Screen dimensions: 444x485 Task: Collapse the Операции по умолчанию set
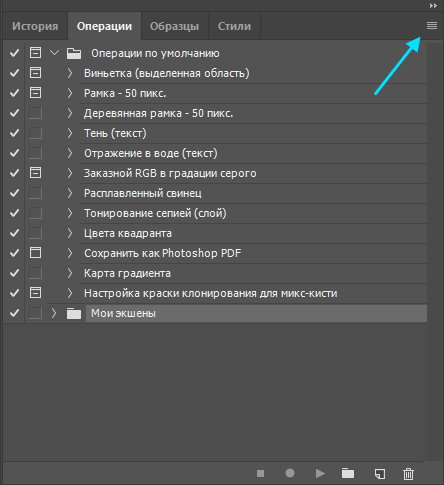[54, 53]
